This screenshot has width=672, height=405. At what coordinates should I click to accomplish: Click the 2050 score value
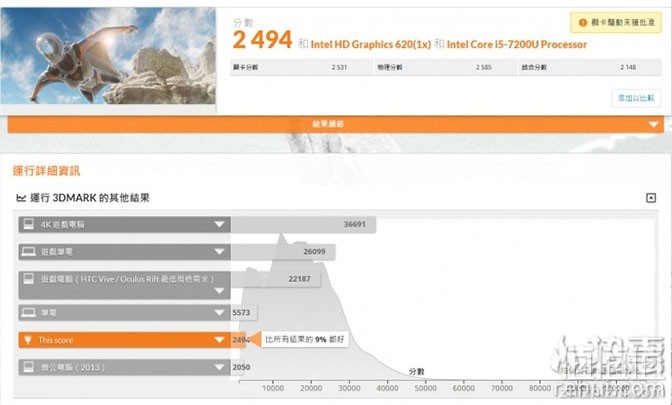coord(241,367)
